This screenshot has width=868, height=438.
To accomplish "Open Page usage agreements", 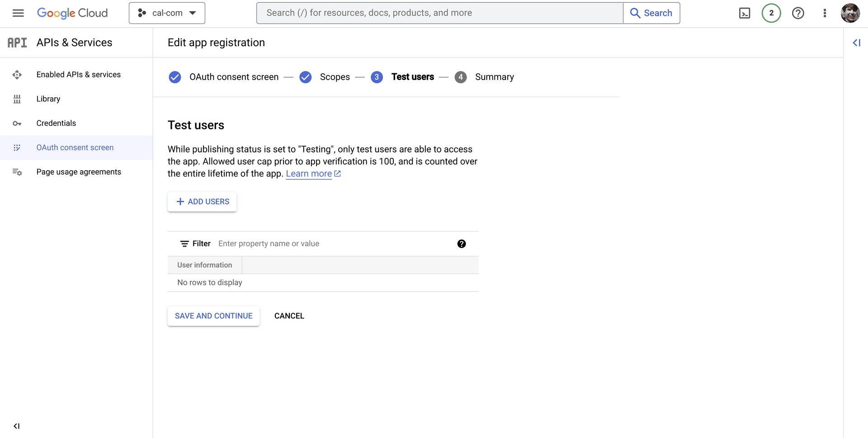I will coord(79,172).
